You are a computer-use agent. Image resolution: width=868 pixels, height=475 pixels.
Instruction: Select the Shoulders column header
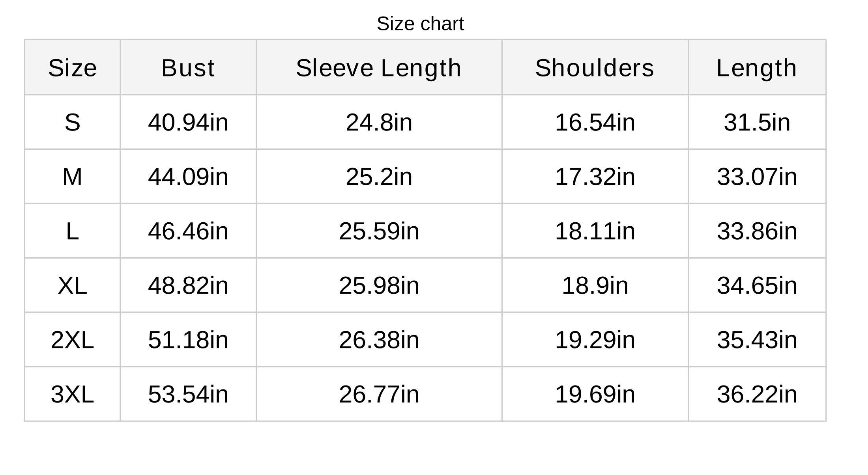click(x=595, y=68)
